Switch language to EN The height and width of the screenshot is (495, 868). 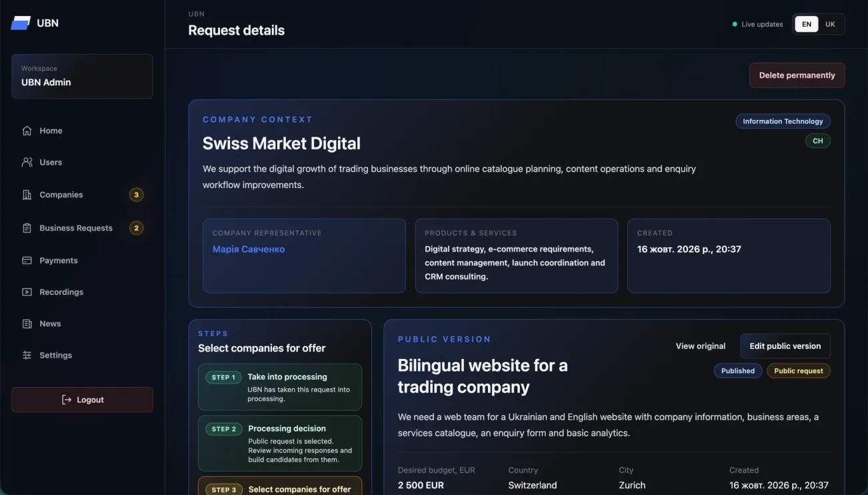click(807, 24)
